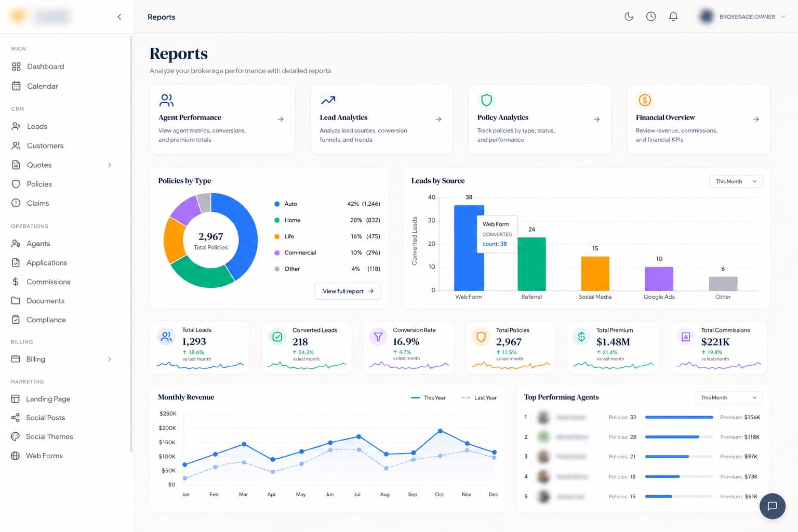Click the Web Forms globe icon
This screenshot has width=798, height=532.
pos(16,456)
